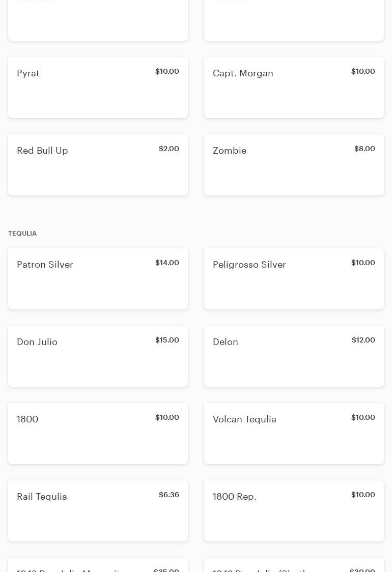Select the 1800 Rep. item card

tap(294, 511)
